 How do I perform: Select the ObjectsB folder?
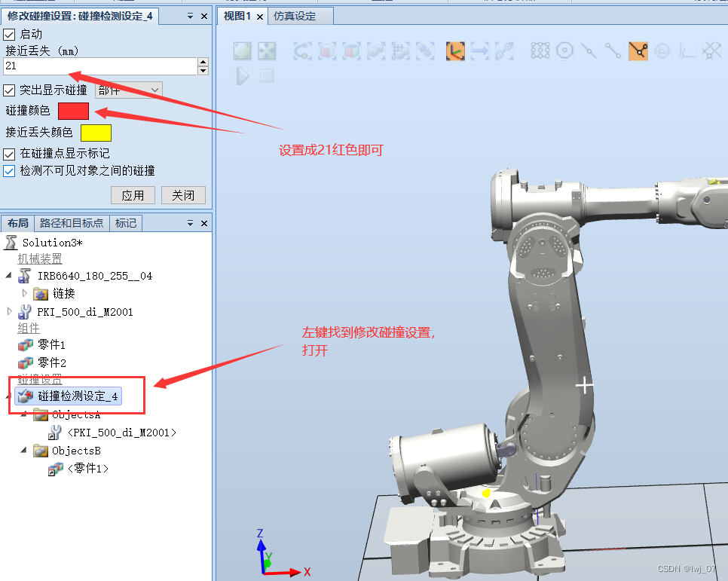67,451
